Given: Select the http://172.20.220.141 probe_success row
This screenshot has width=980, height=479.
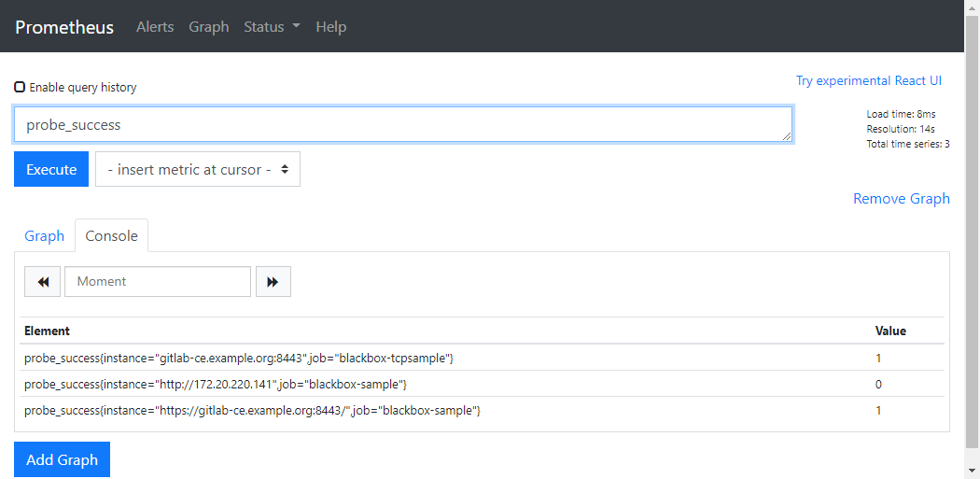Looking at the screenshot, I should [482, 384].
